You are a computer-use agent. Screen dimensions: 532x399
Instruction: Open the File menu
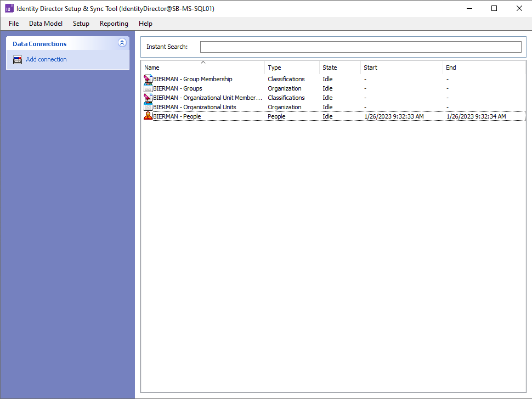tap(14, 24)
